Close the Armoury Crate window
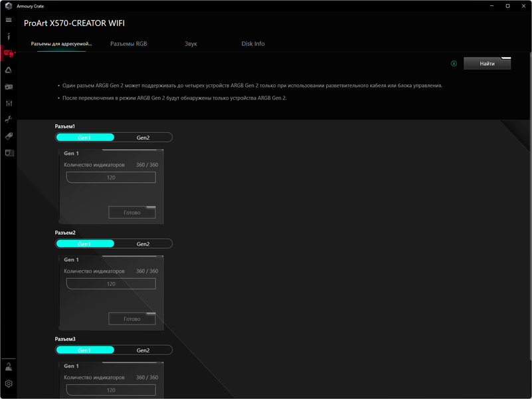Image resolution: width=532 pixels, height=399 pixels. click(523, 6)
